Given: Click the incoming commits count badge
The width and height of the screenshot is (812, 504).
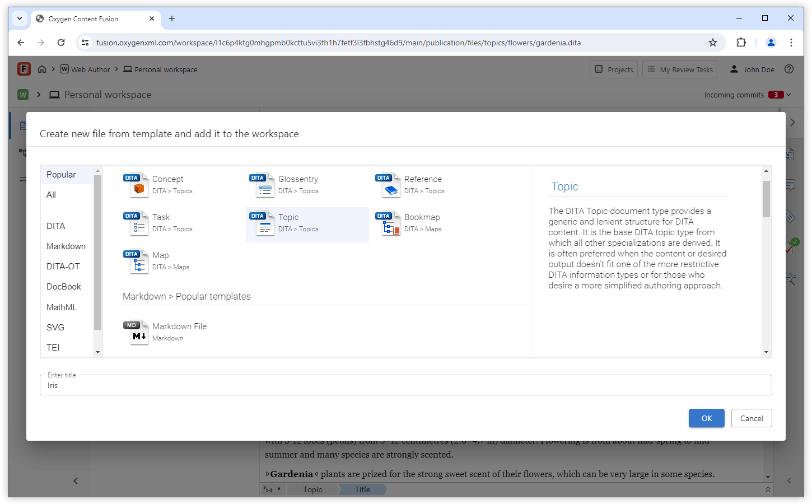Looking at the screenshot, I should click(x=776, y=95).
